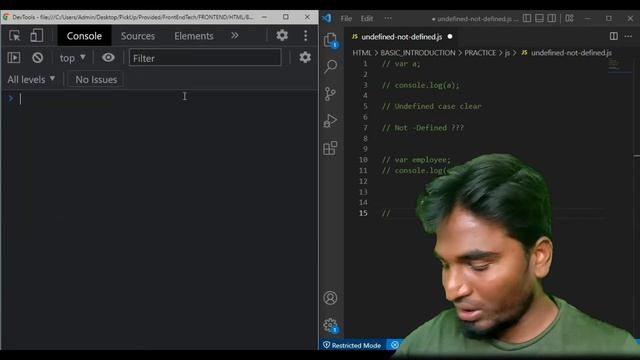Focus the console Filter field
Viewport: 640px width, 360px height.
tap(205, 58)
